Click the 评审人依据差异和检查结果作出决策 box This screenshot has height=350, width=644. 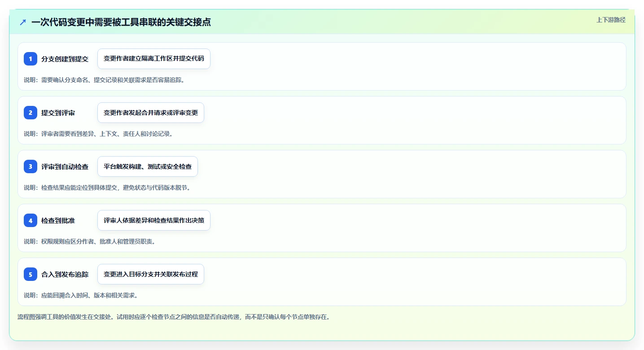(154, 220)
